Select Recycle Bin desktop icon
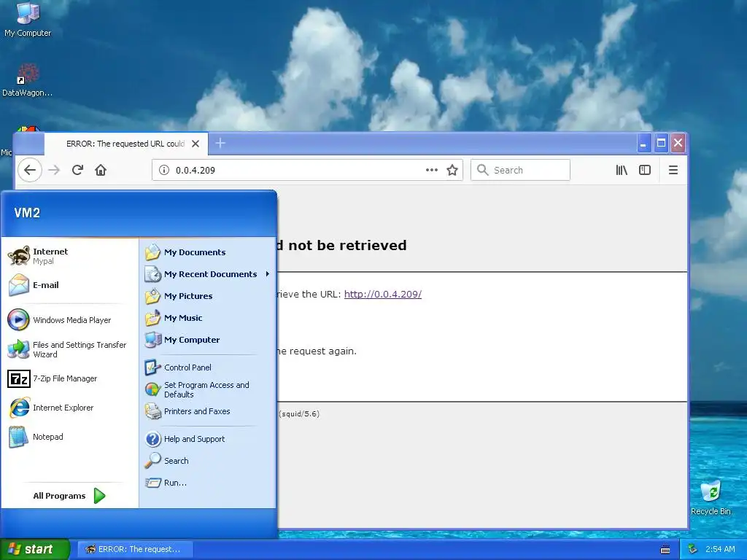The image size is (747, 560). [x=711, y=498]
